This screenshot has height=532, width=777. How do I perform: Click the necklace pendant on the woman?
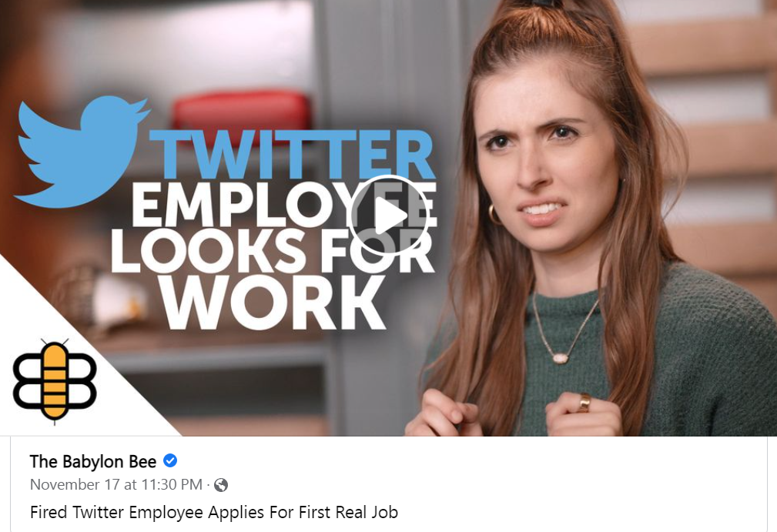click(561, 358)
